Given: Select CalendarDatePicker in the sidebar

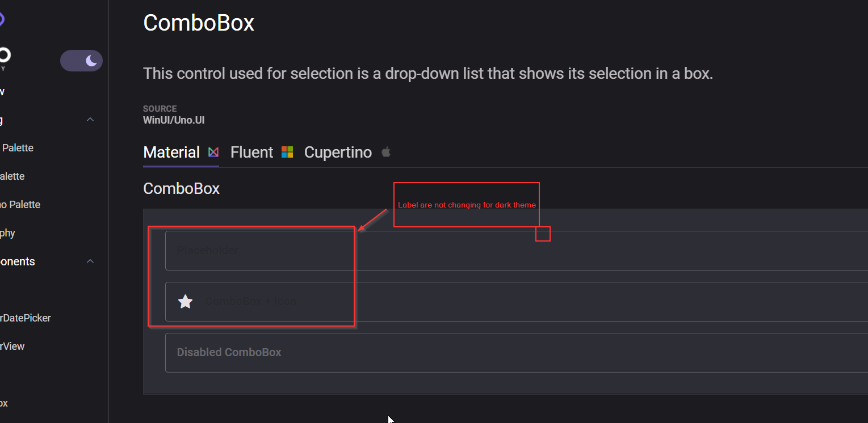Looking at the screenshot, I should point(26,318).
